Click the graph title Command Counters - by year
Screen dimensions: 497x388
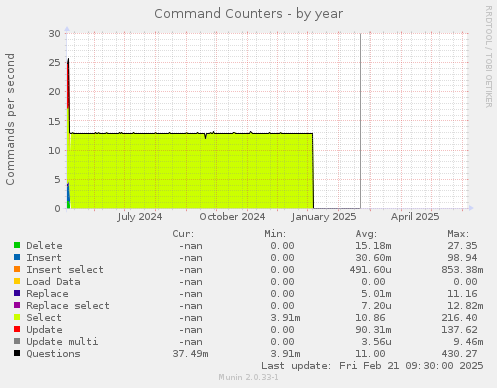248,14
